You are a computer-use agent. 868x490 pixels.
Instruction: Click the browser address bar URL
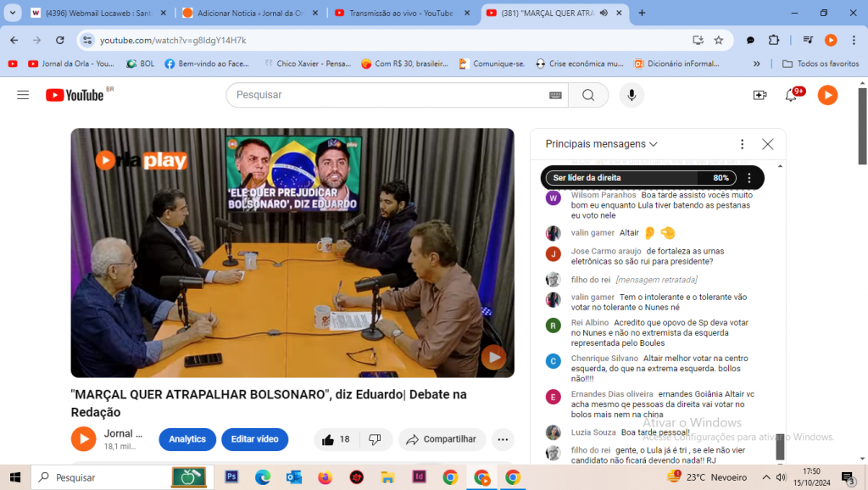click(x=173, y=40)
